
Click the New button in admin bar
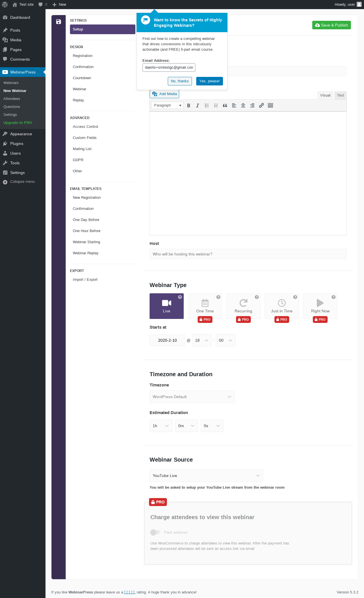click(59, 5)
